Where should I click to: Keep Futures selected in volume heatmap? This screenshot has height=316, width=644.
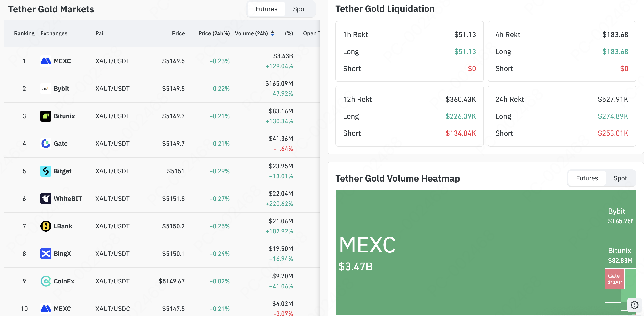587,178
